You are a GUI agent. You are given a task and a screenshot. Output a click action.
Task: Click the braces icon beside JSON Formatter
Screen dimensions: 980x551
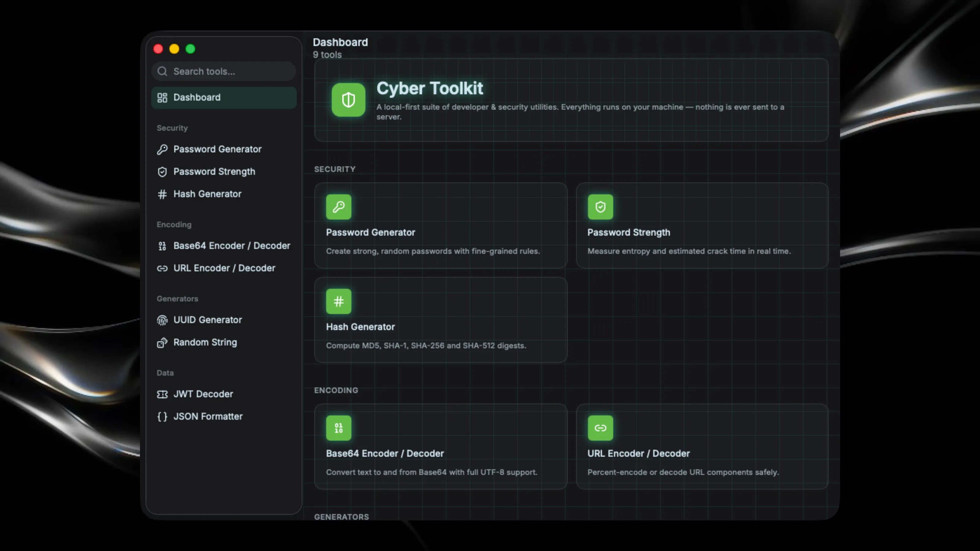tap(162, 417)
